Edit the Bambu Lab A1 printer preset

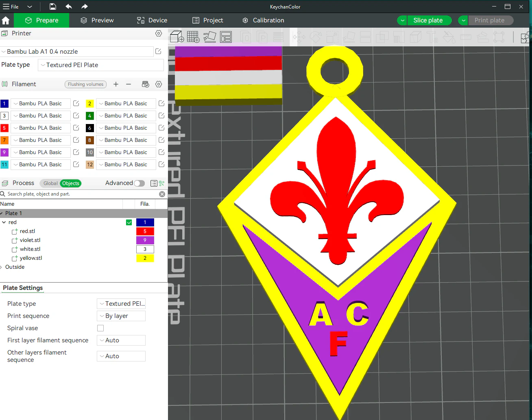tap(158, 51)
